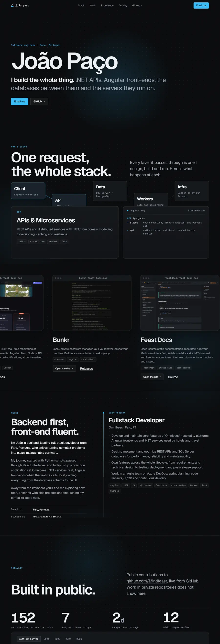The image size is (220, 644).
Task: Click the Angular tag under Bunkr
Action: point(73,359)
